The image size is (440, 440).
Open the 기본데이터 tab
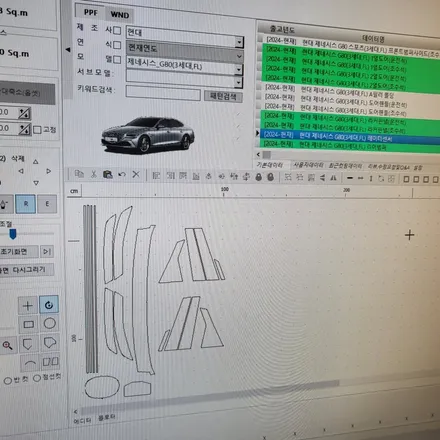click(270, 165)
